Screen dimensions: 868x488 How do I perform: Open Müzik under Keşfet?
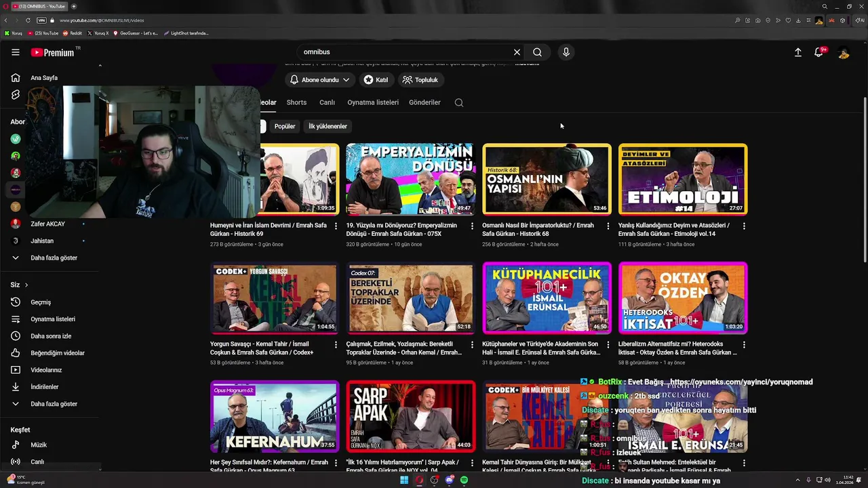39,445
